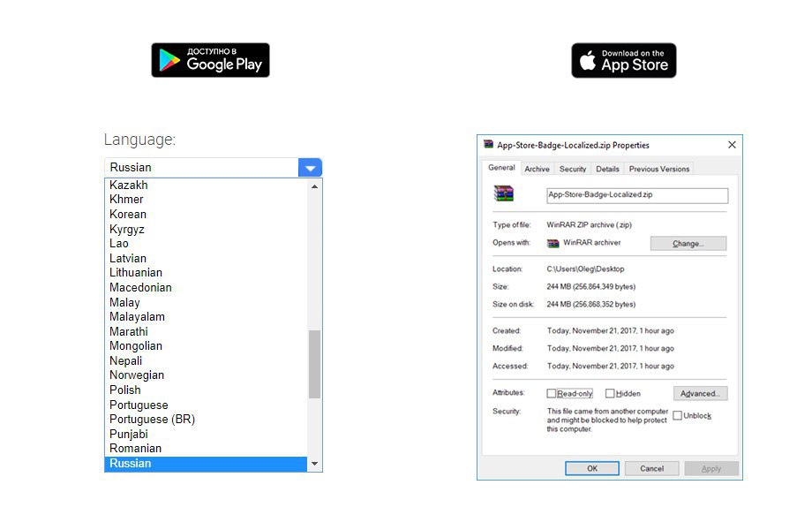Tick the Unblock security checkbox
Image resolution: width=812 pixels, height=530 pixels.
click(677, 415)
